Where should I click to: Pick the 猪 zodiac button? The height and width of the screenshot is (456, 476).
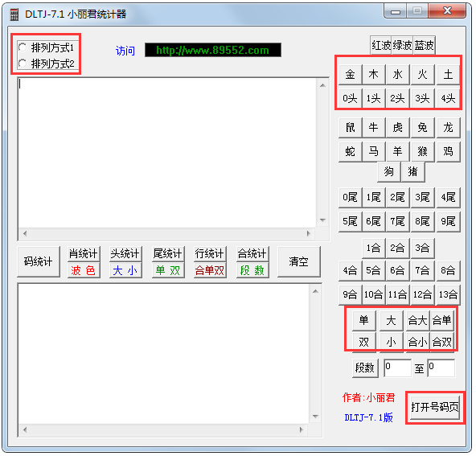412,172
